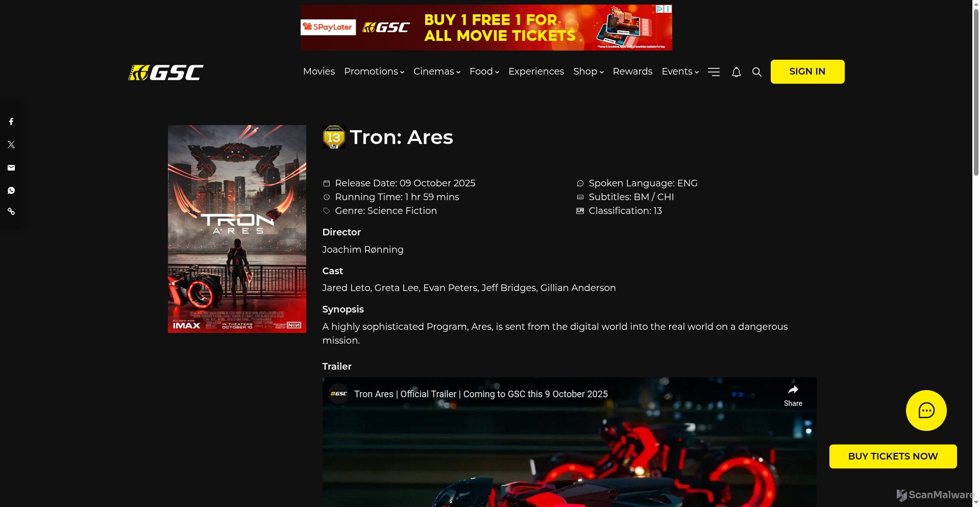Share through WhatsApp icon

(x=11, y=190)
